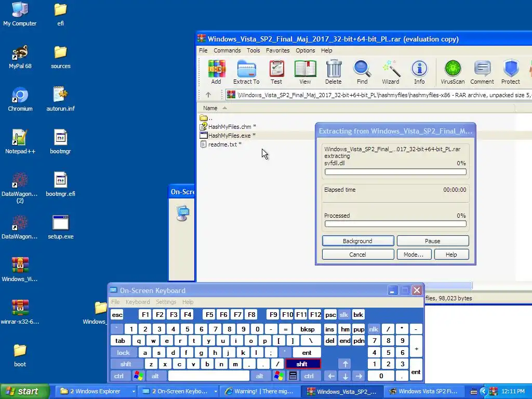The height and width of the screenshot is (399, 532).
Task: Toggle the left alt key
Action: pyautogui.click(x=155, y=376)
